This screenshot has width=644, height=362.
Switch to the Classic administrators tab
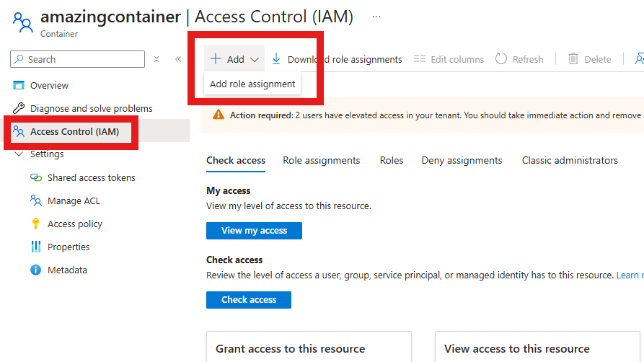(570, 160)
